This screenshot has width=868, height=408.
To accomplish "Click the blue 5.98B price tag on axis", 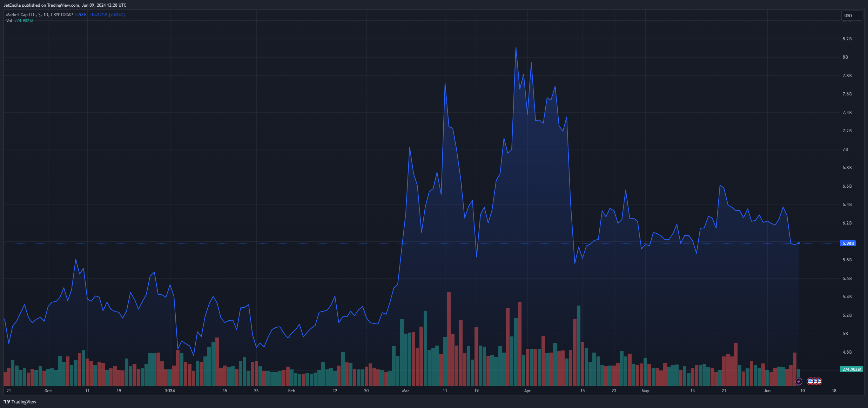I will [848, 243].
